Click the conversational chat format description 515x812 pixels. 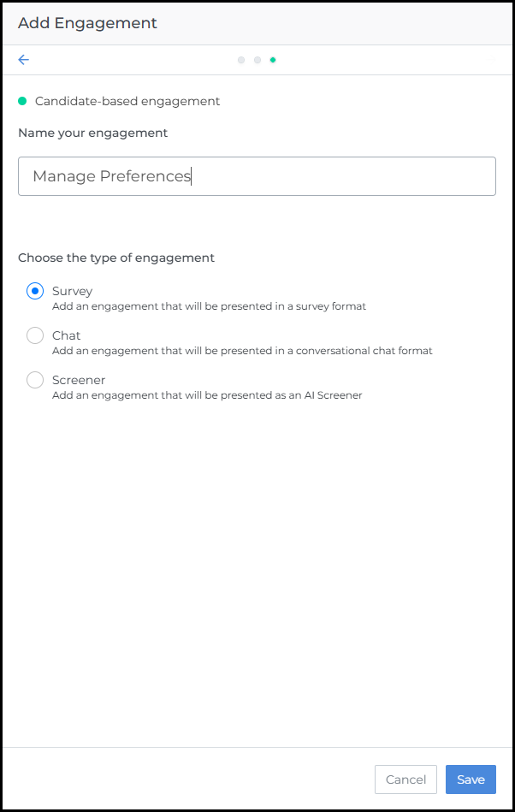242,351
